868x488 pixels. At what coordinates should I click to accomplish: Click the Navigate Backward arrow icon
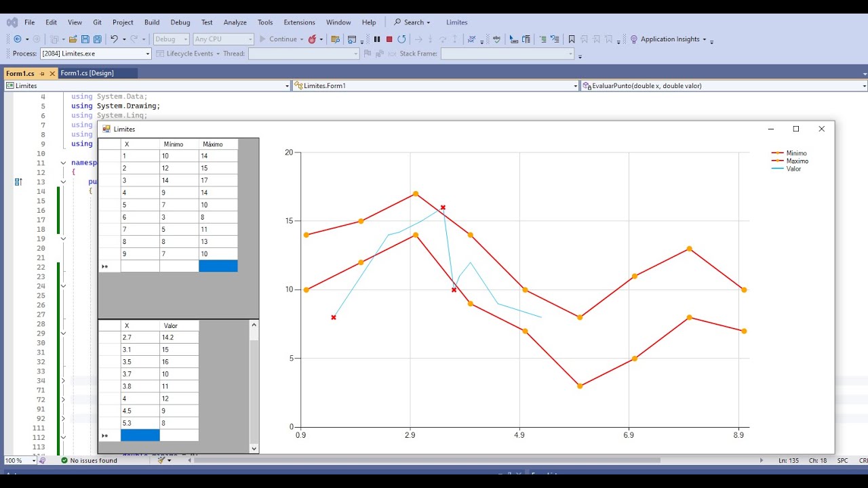(x=17, y=39)
